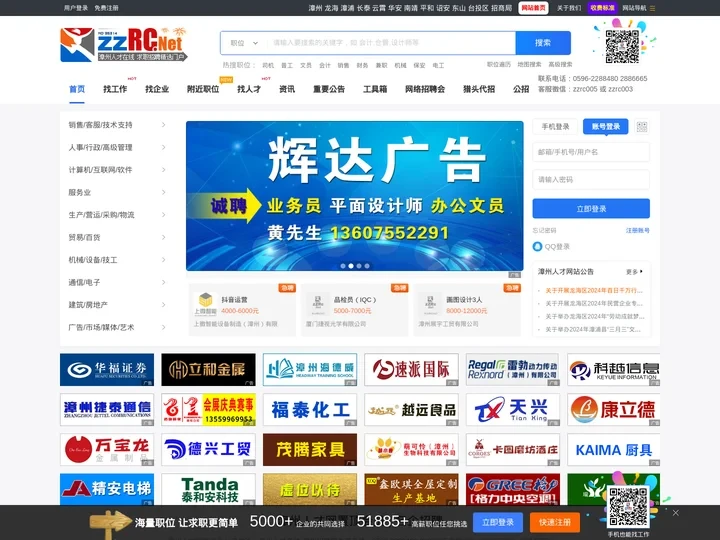This screenshot has height=540, width=720.
Task: Open the 速派国际 advertiser logo
Action: (x=411, y=370)
